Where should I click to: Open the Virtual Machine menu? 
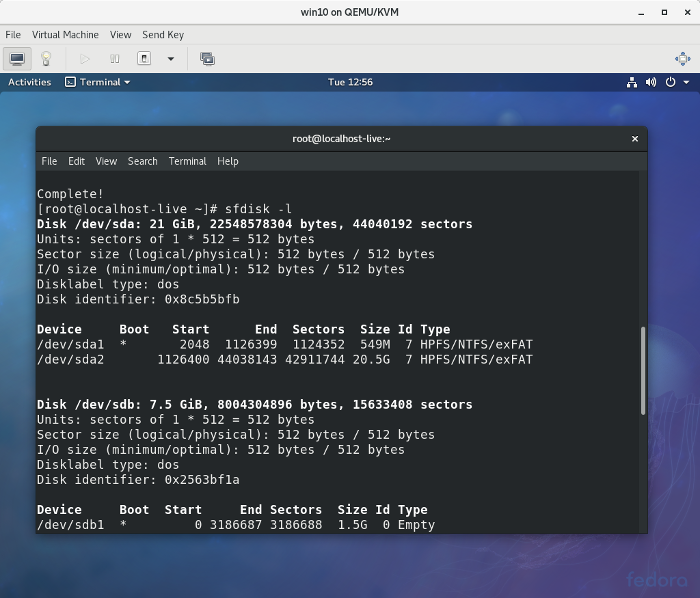[66, 34]
